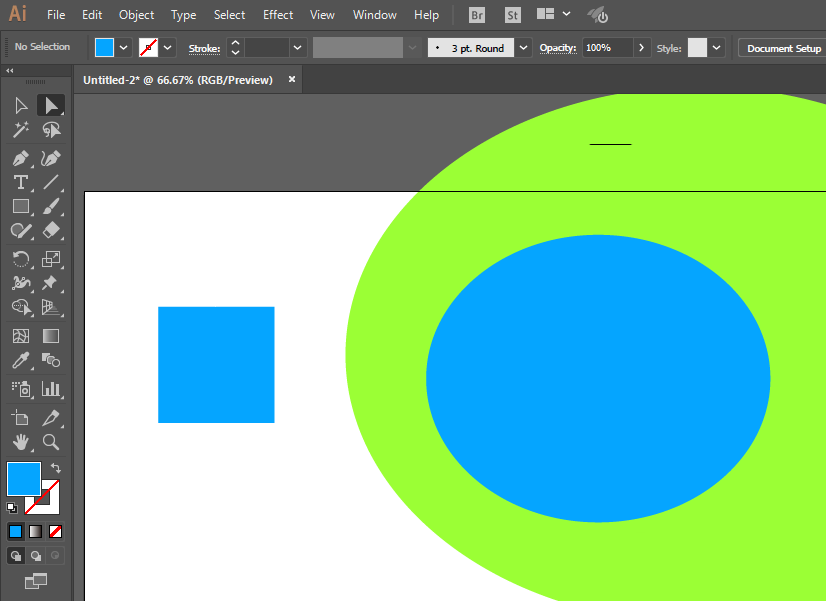
Task: Select the Hand tool
Action: coord(21,442)
